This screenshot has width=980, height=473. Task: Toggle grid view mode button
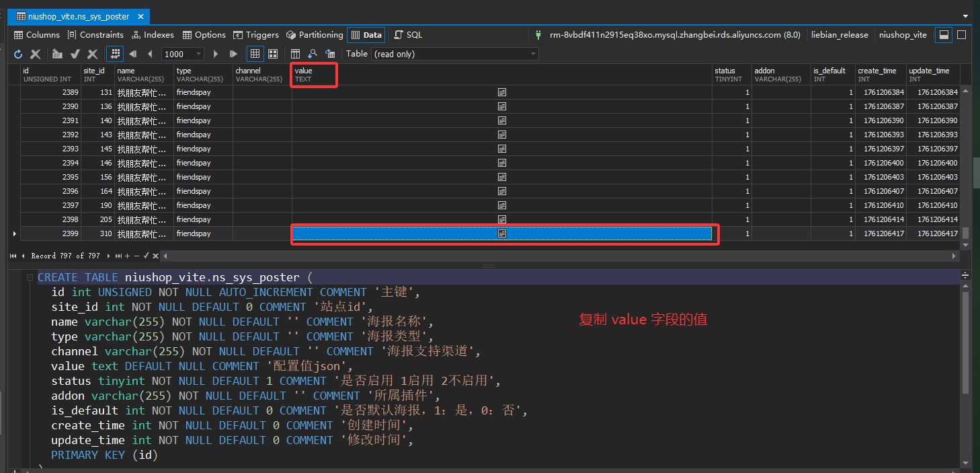[x=255, y=54]
